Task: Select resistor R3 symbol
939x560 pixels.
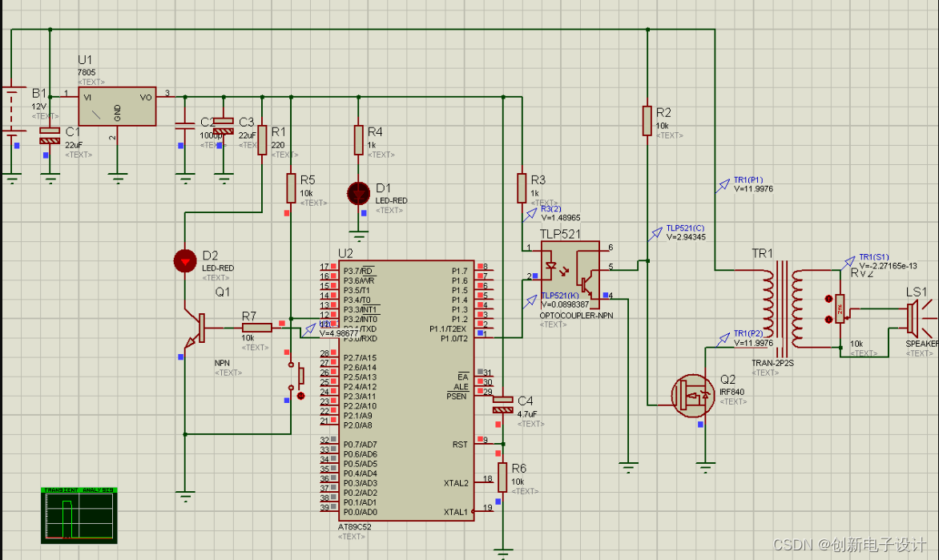Action: tap(522, 188)
